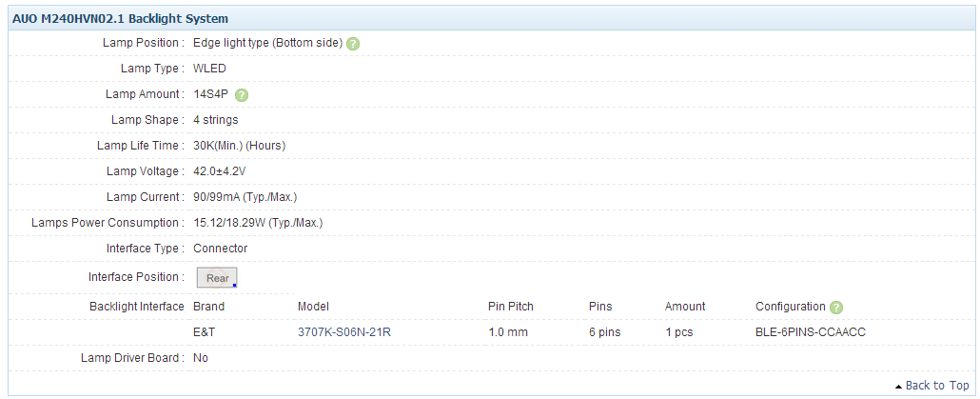The image size is (980, 399).
Task: Click the Lamp Type label
Action: point(152,69)
